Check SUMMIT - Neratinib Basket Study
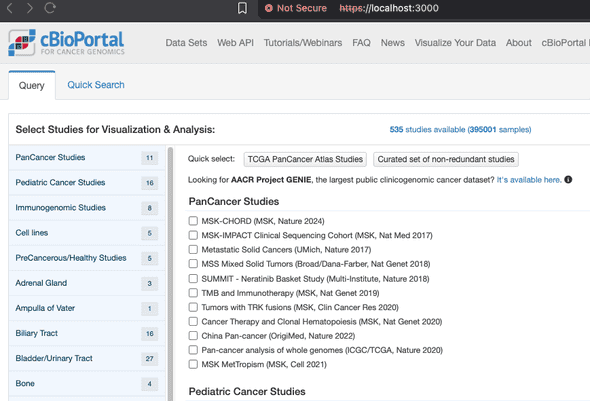Viewport: 590px width, 401px height. [x=193, y=278]
